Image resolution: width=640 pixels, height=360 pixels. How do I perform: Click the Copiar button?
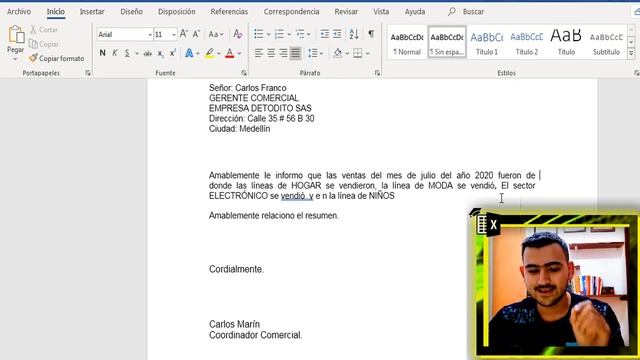pos(44,44)
